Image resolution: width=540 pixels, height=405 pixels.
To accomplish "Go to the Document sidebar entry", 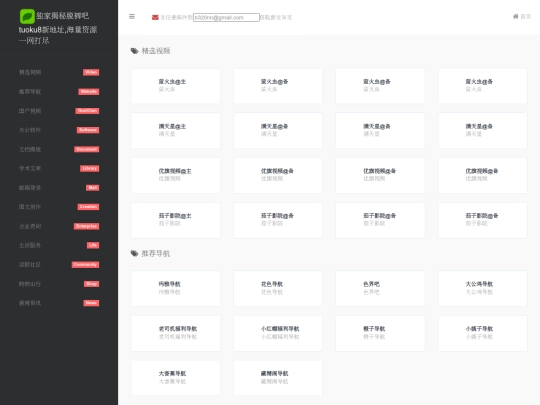I will (59, 149).
